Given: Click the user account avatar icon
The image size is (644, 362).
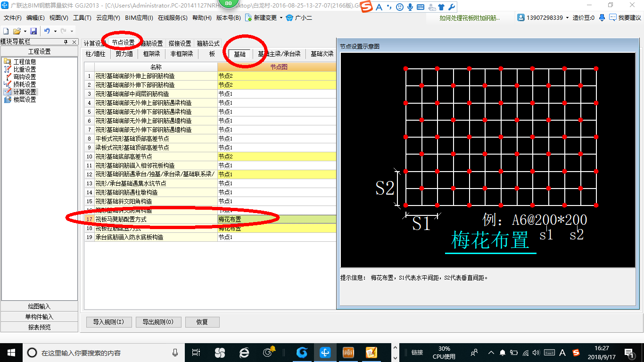Looking at the screenshot, I should pyautogui.click(x=521, y=18).
